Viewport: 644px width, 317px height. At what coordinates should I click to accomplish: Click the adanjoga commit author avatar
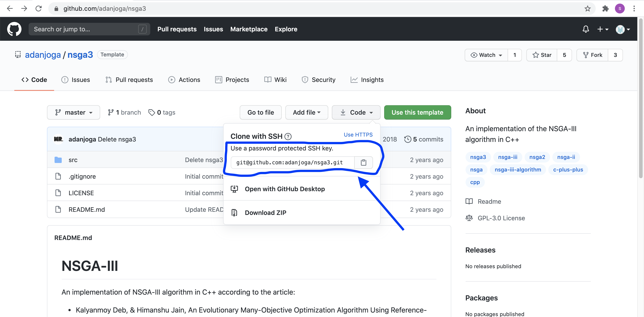click(x=59, y=139)
